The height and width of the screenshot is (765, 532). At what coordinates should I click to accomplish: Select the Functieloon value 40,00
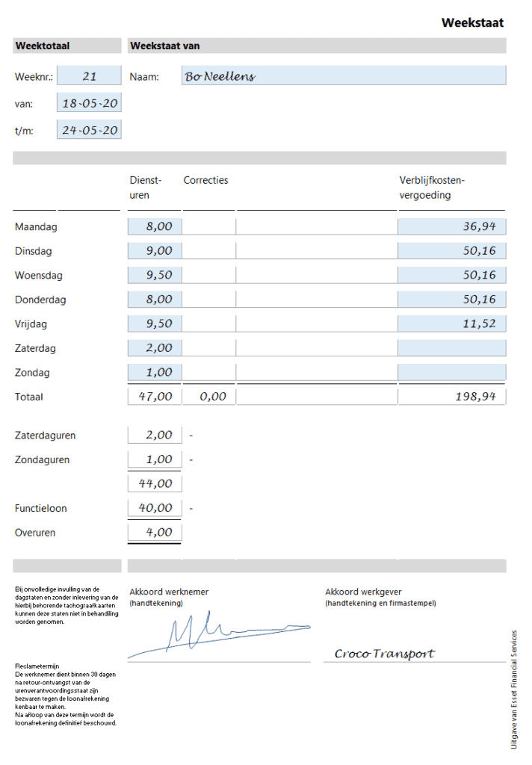click(155, 508)
